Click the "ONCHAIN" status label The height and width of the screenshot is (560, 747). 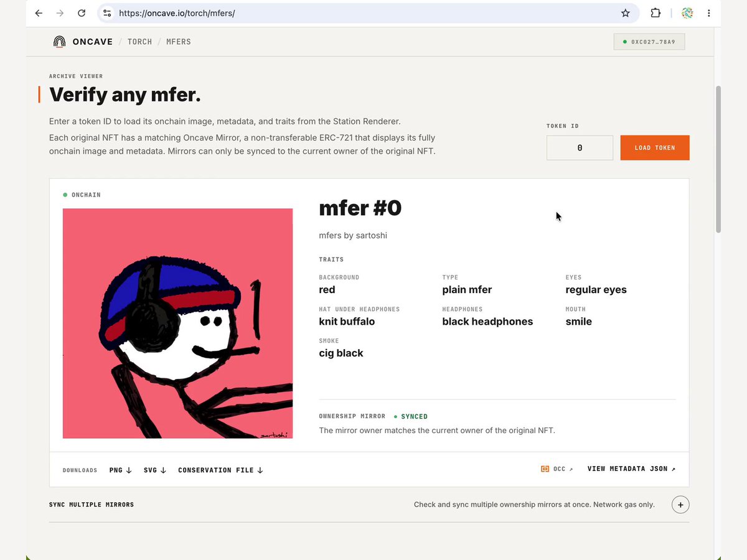[x=86, y=195]
